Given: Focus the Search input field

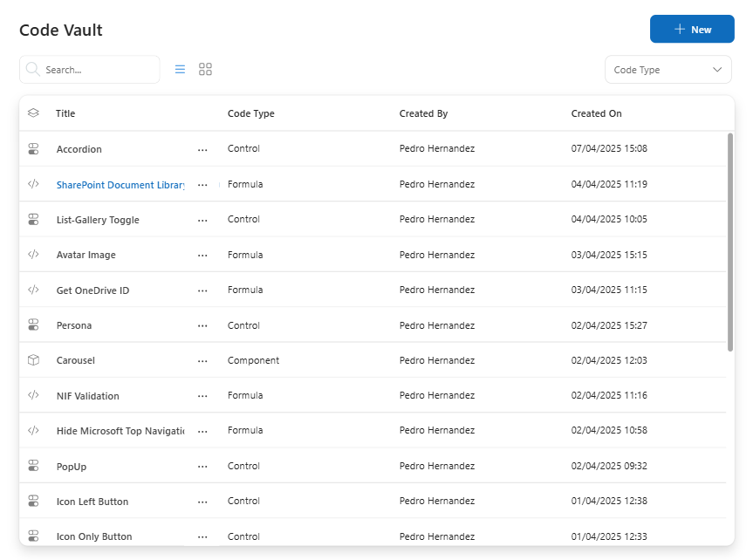Looking at the screenshot, I should (96, 70).
